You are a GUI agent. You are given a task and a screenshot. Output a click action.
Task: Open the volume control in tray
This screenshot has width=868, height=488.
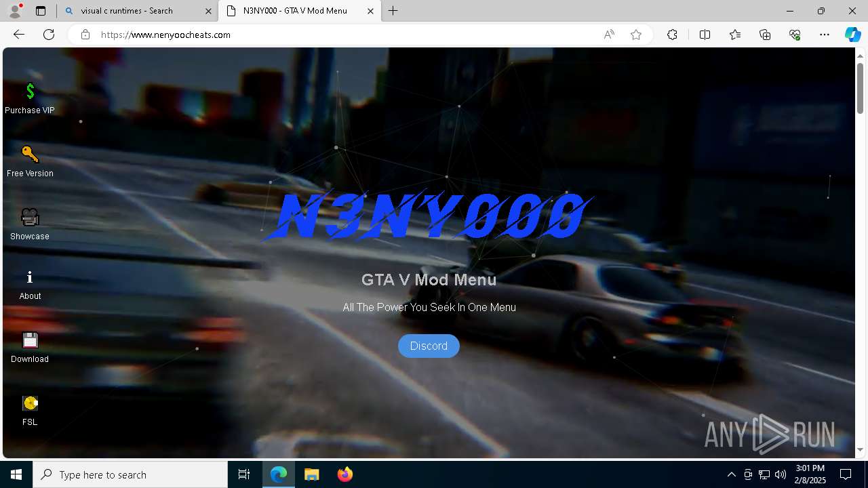781,474
